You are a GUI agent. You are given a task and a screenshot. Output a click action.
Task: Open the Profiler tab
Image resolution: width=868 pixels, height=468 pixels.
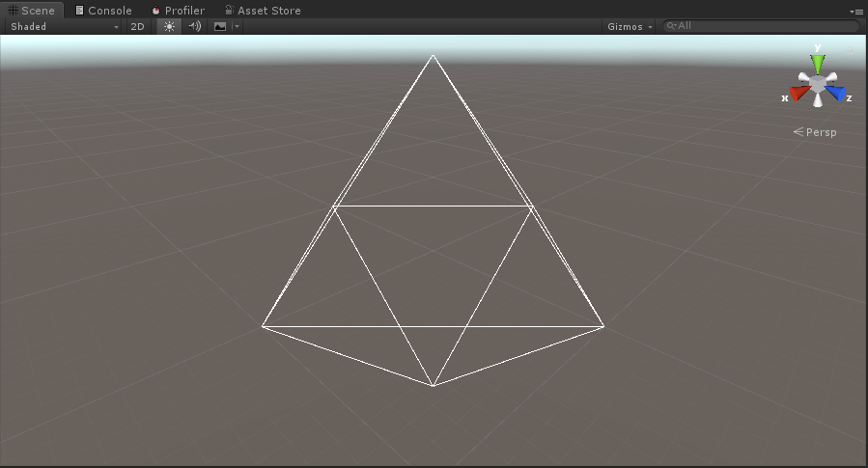(x=179, y=10)
